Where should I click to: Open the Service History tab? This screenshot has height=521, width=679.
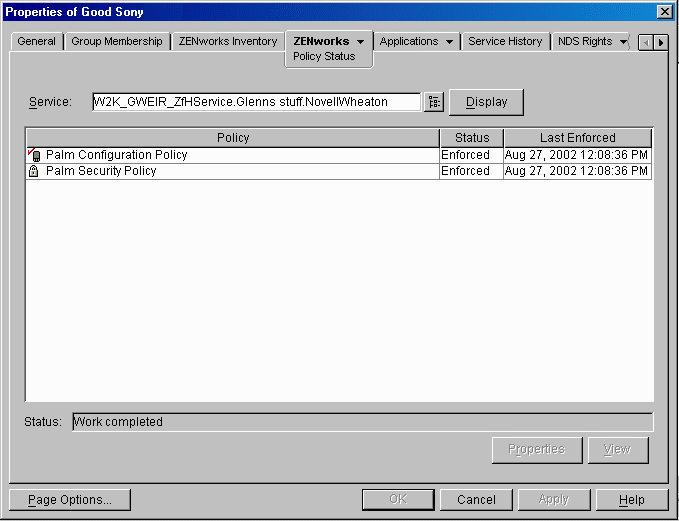[x=505, y=41]
